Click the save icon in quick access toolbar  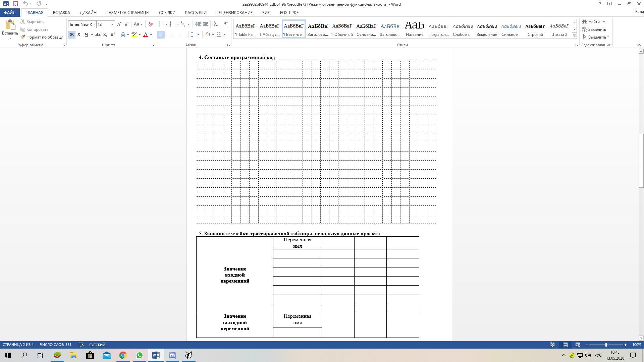(15, 4)
